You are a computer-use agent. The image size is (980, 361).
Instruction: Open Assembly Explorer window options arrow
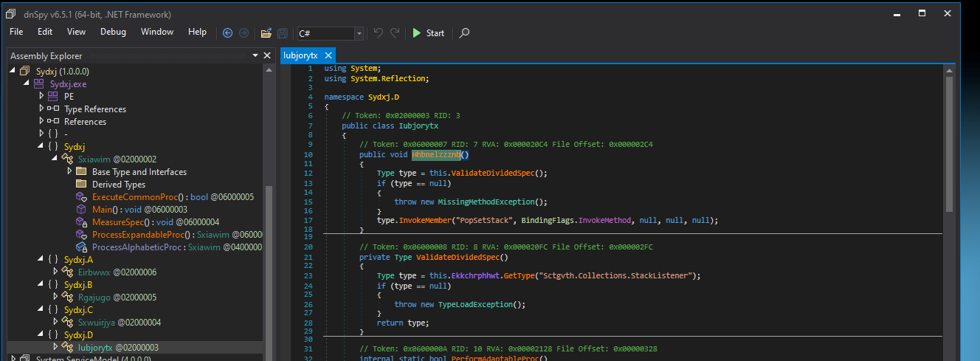coord(255,55)
